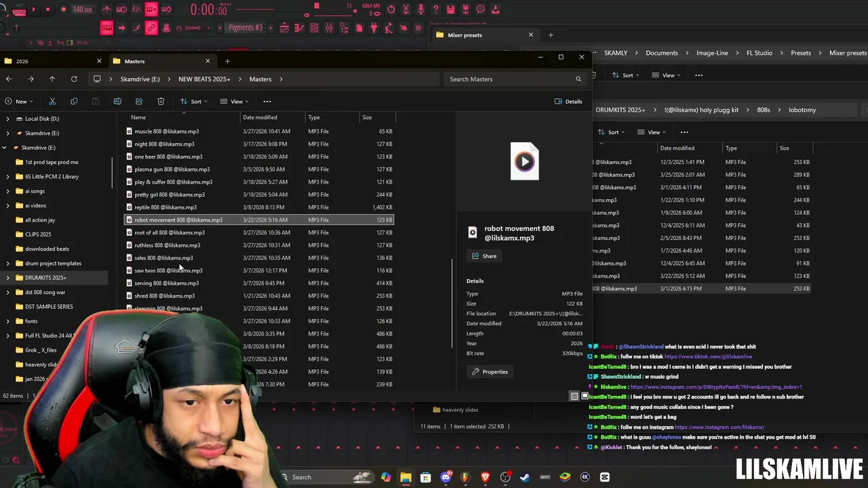The image size is (868, 488).
Task: Open the DST SAMPLE SERIES folder
Action: (49, 307)
